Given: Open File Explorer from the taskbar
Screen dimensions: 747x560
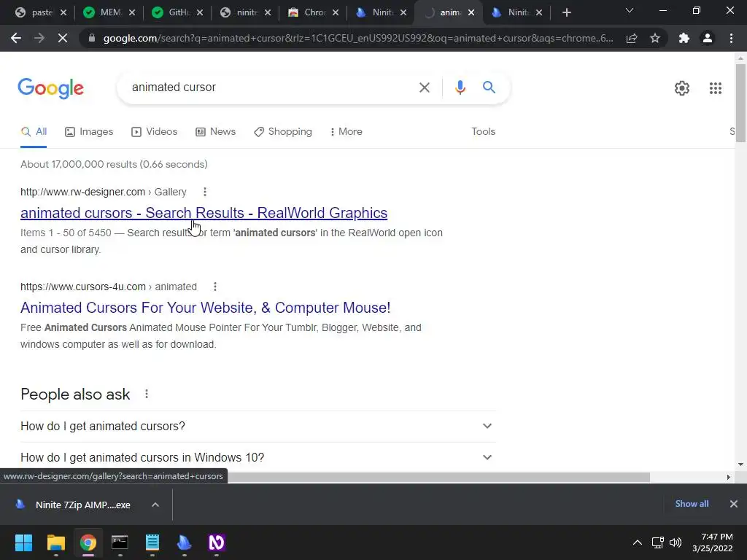Looking at the screenshot, I should 55,542.
